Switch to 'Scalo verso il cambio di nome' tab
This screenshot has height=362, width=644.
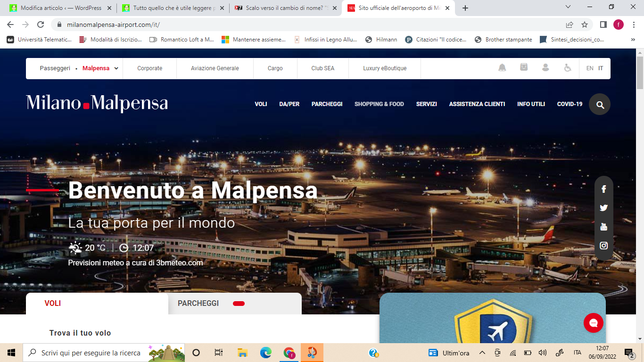(x=285, y=8)
